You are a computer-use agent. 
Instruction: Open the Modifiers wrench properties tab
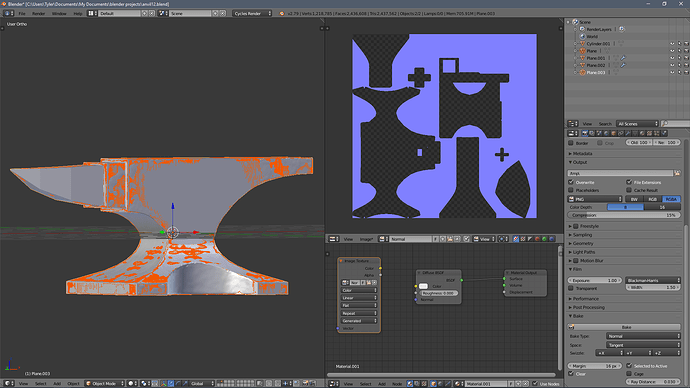coord(628,133)
